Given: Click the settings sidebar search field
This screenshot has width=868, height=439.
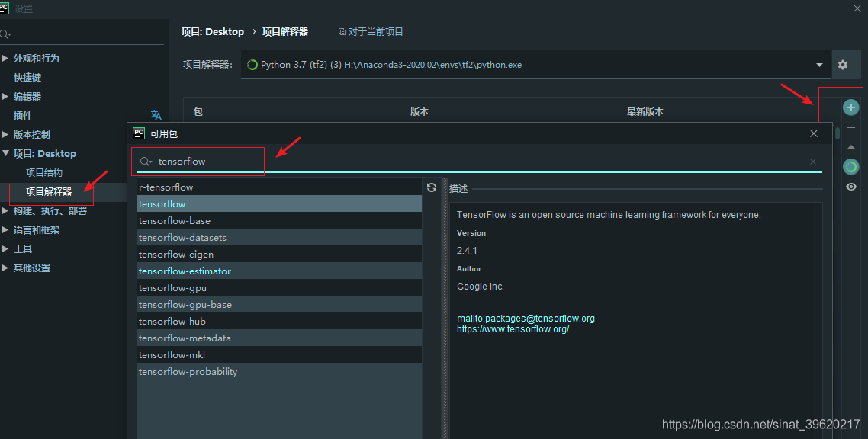Looking at the screenshot, I should point(82,34).
